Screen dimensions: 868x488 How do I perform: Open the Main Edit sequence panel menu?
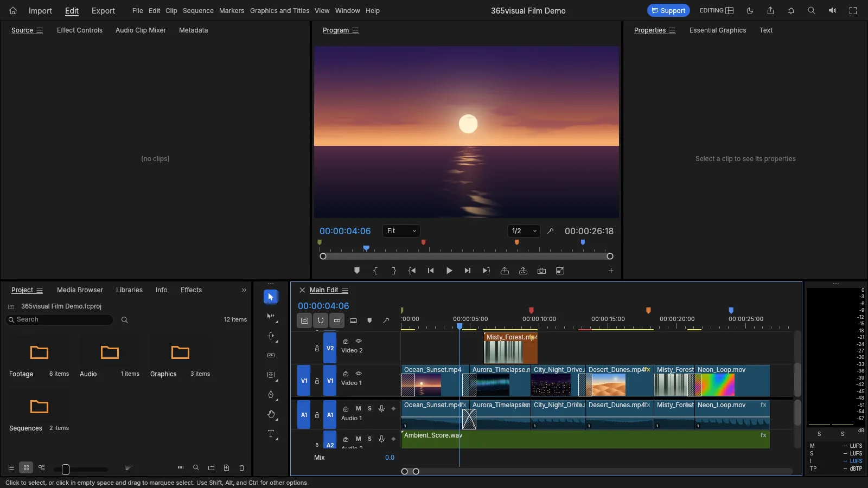pyautogui.click(x=345, y=290)
